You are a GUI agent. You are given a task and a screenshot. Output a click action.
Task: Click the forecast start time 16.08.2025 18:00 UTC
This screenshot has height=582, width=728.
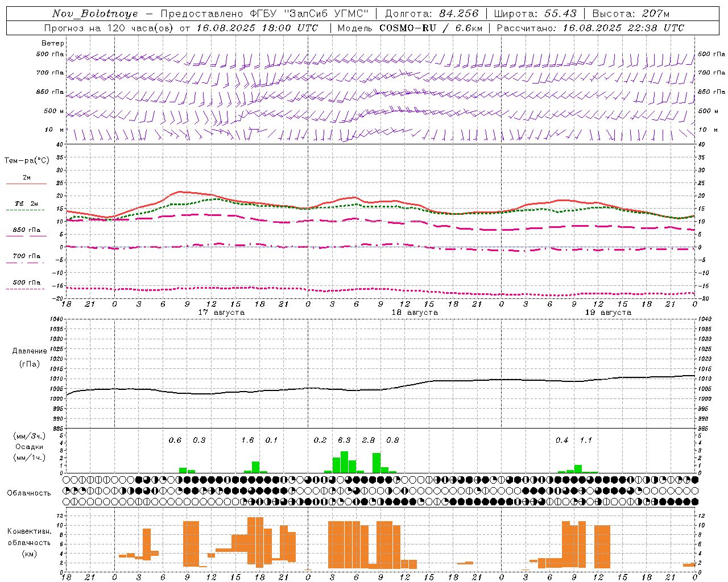click(x=257, y=28)
